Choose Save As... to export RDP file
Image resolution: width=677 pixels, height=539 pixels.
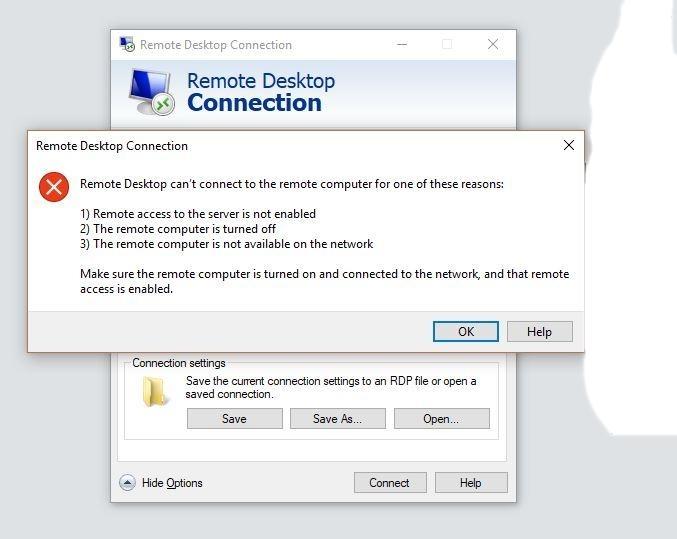337,419
